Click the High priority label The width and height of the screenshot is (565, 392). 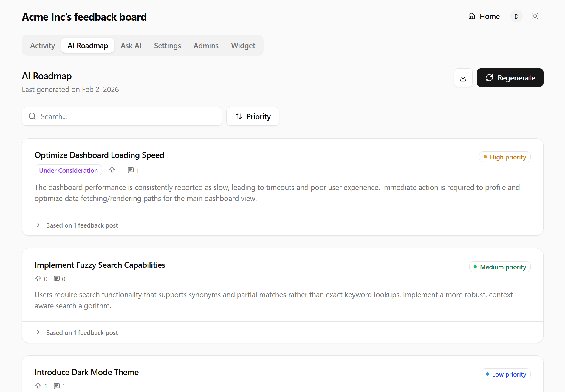[x=504, y=157]
